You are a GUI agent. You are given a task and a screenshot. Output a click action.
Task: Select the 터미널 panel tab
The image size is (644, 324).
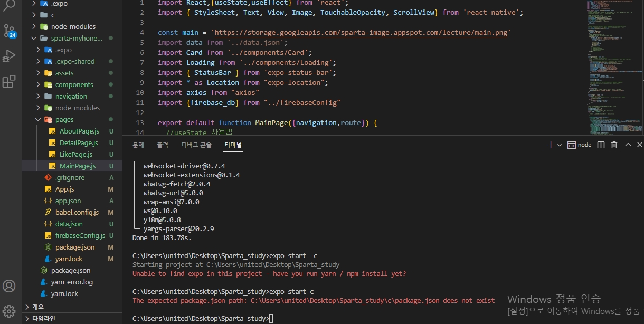233,145
